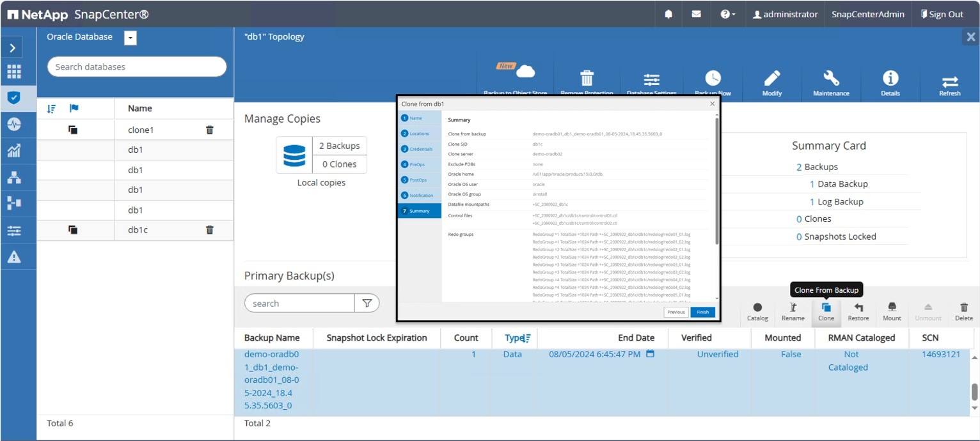Go to Notification step in Clone dialog
The image size is (980, 441).
419,196
